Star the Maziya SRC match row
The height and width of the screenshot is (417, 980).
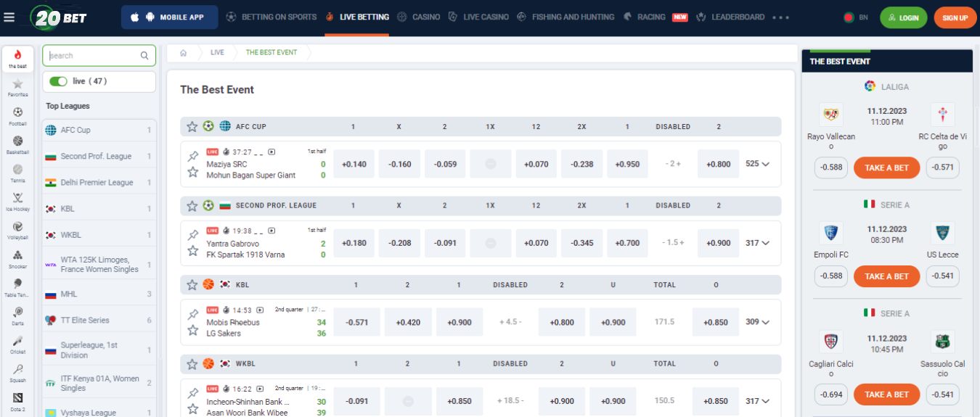point(192,173)
